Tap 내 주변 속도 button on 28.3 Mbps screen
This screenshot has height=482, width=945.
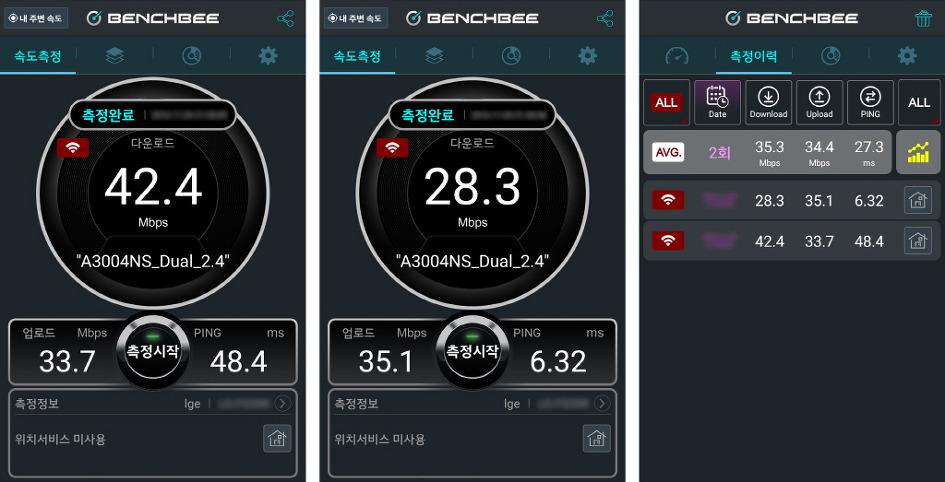coord(356,18)
